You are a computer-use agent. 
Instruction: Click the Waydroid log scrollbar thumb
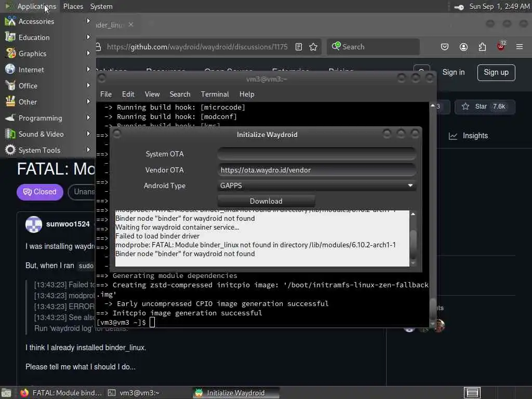pos(413,244)
